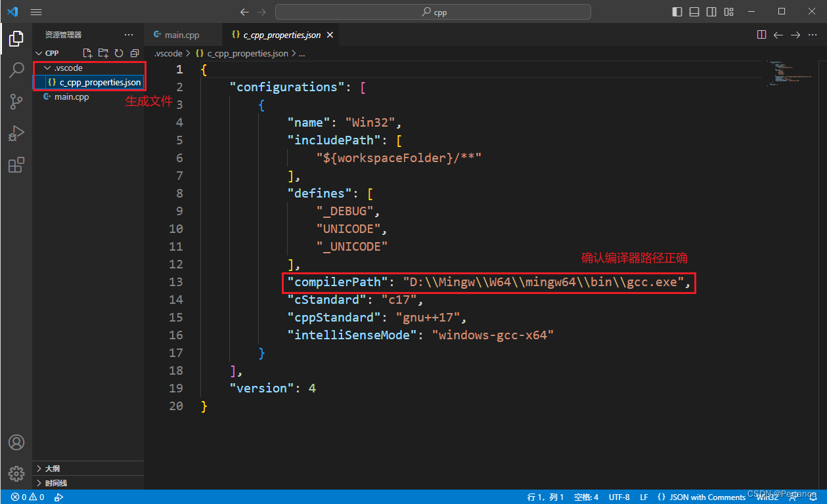Image resolution: width=827 pixels, height=504 pixels.
Task: Refresh the explorer tree
Action: pyautogui.click(x=119, y=53)
